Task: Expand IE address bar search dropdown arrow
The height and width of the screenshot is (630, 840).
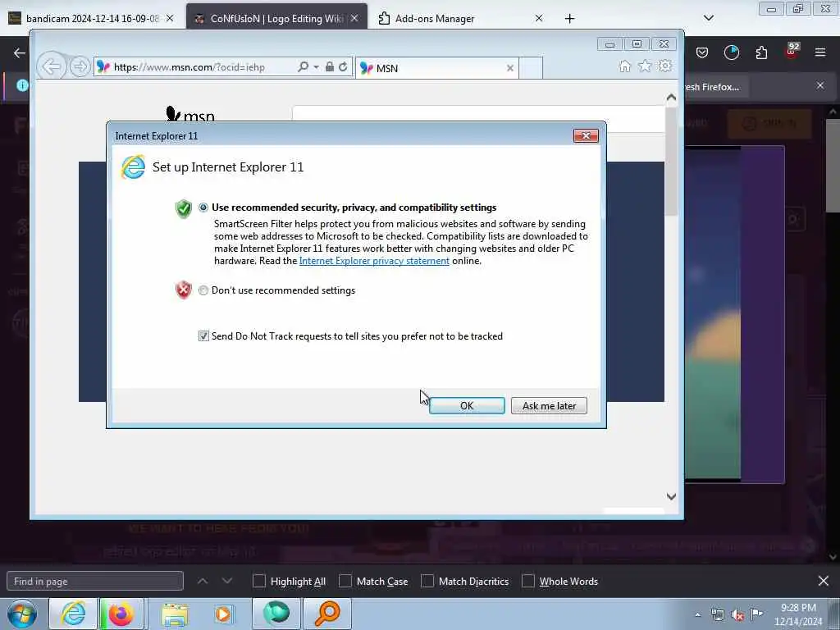Action: 316,67
